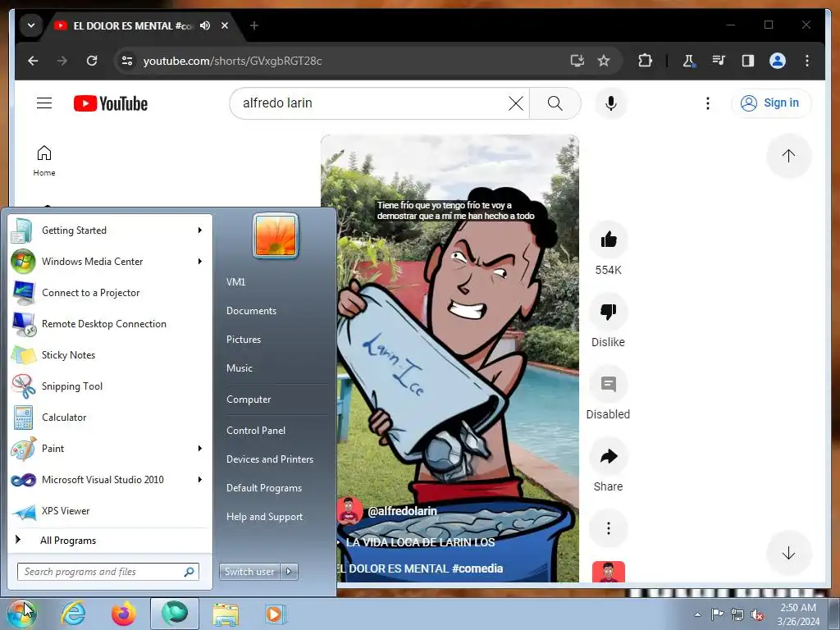Click the Switch user button
840x630 pixels.
click(x=250, y=572)
